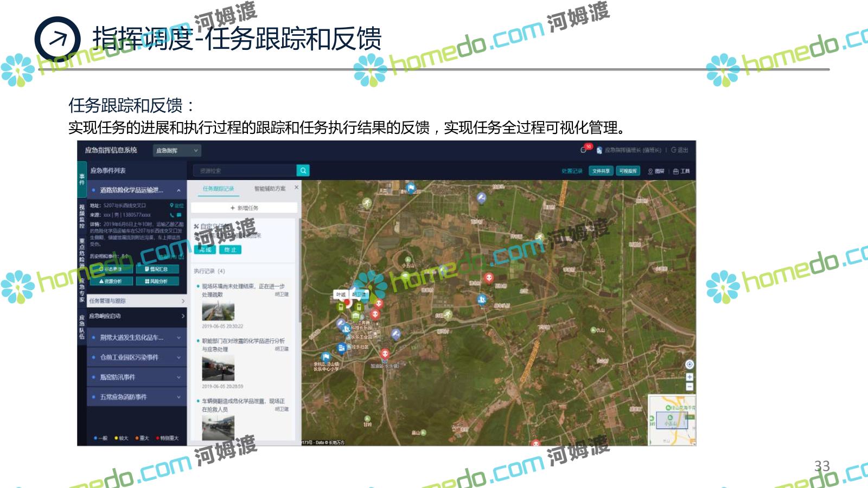Click the 可视指挥 button
Image resolution: width=868 pixels, height=488 pixels.
(x=628, y=171)
